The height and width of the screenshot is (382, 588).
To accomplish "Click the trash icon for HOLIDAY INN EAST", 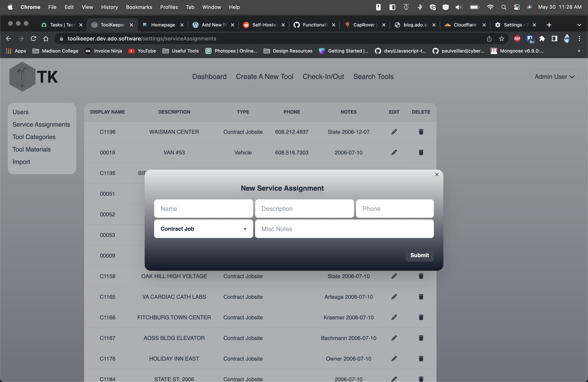I will pos(421,358).
